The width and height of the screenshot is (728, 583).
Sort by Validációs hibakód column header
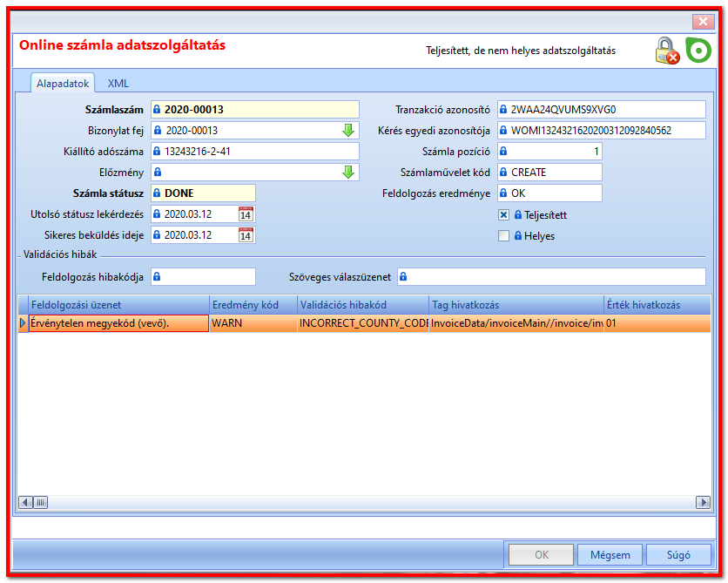[x=363, y=305]
